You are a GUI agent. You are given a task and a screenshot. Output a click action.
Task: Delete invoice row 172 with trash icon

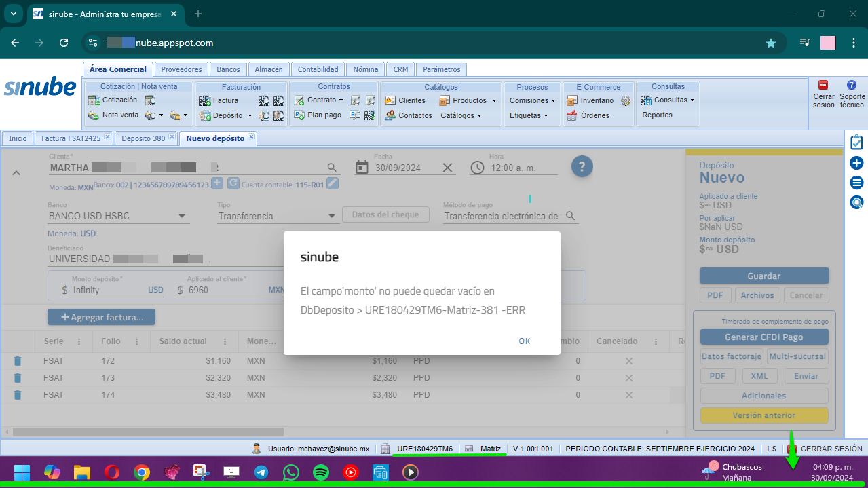coord(18,361)
